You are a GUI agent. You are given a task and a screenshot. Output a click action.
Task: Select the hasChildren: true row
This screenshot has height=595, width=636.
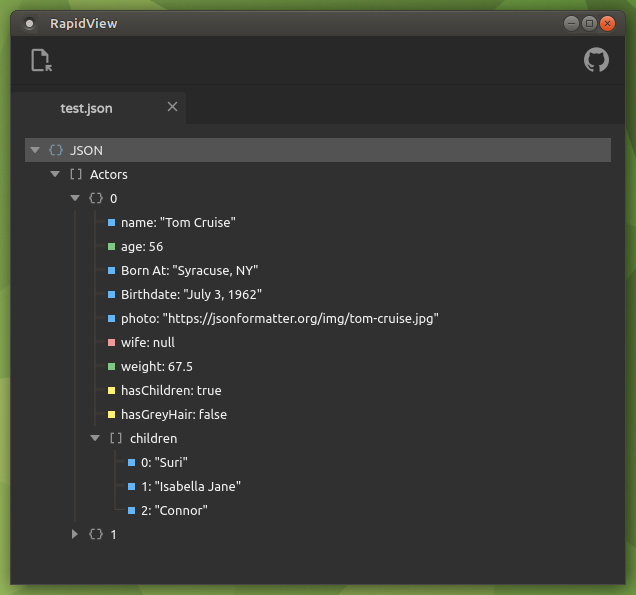pos(171,391)
